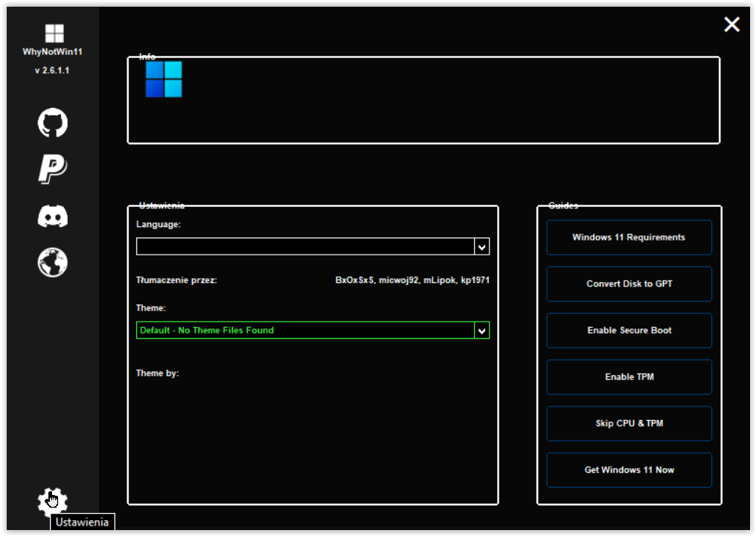Click the WhyNotWin11 Windows logo in sidebar
This screenshot has height=536, width=756.
54,33
